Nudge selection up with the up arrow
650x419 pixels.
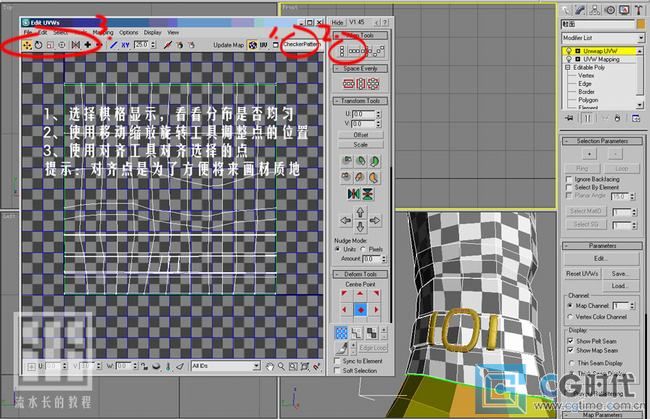click(x=360, y=213)
